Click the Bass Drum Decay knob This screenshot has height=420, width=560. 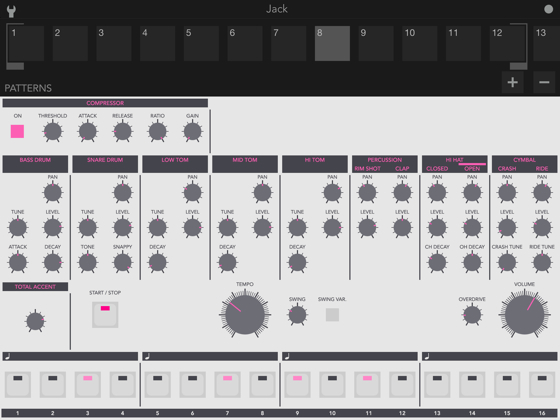point(52,262)
